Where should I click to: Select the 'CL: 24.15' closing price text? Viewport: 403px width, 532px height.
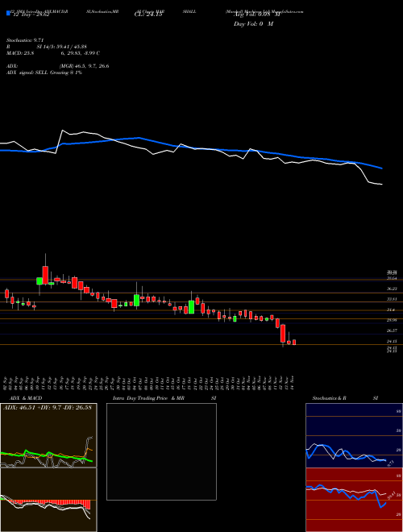[x=148, y=15]
